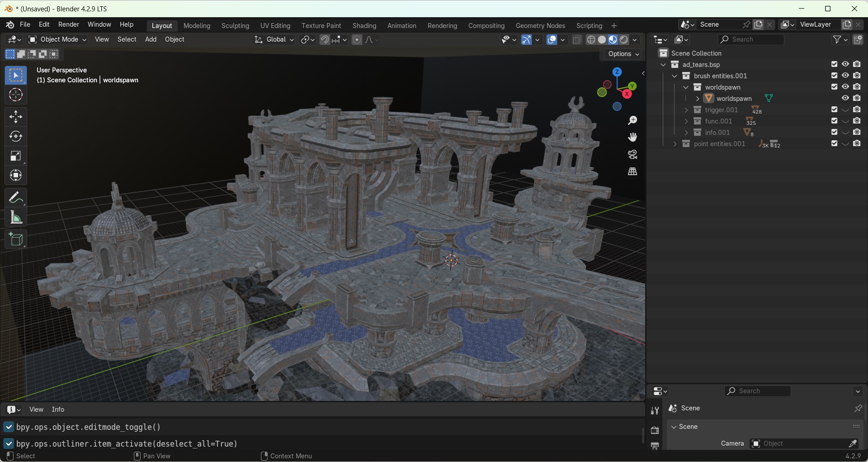Hide worldspawn object with eye icon
Screen dimensions: 868x462
coord(845,98)
